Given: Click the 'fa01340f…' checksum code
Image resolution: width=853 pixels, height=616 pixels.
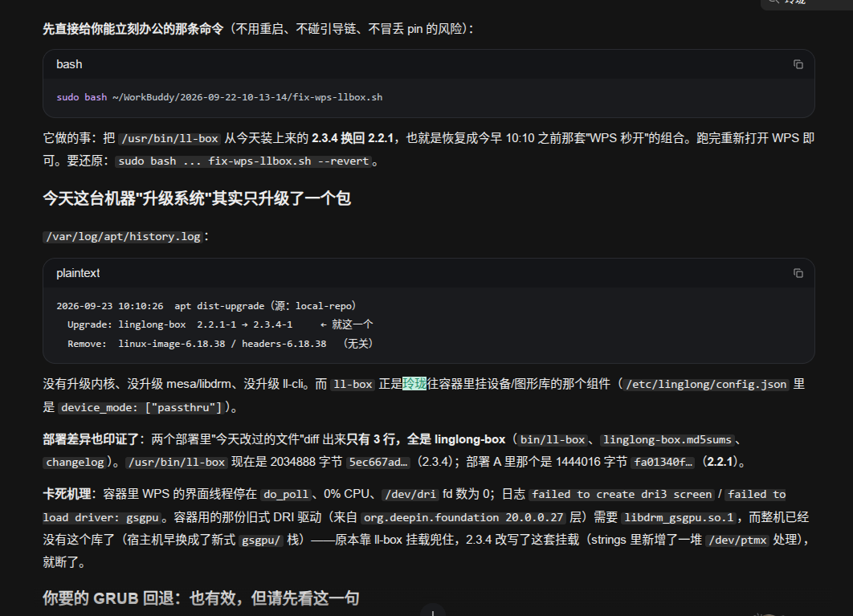Looking at the screenshot, I should coord(663,462).
